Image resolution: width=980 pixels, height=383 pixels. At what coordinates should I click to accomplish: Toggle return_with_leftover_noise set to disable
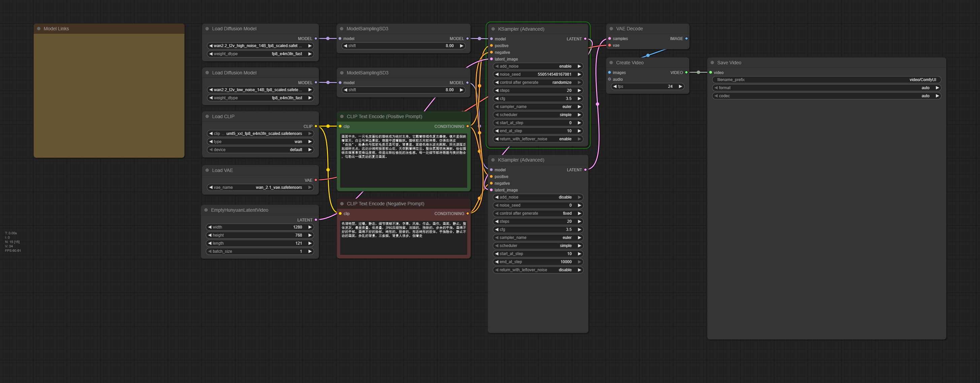538,270
